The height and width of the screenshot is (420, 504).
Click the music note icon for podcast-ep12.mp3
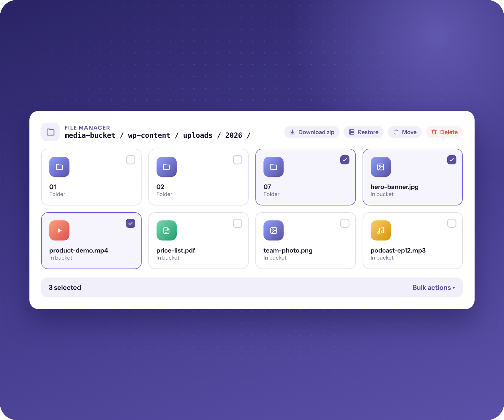pos(381,230)
